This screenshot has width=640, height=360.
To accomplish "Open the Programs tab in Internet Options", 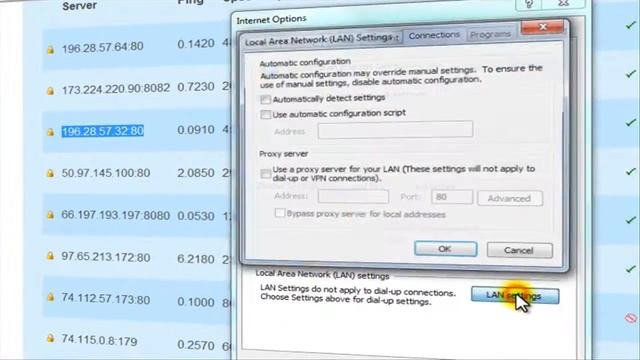I will click(x=490, y=35).
